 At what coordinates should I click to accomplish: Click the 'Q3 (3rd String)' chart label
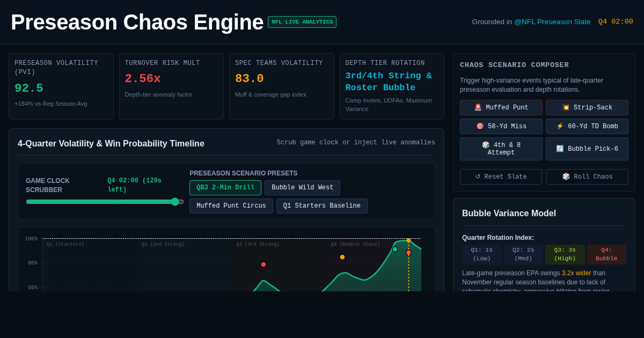pos(258,245)
